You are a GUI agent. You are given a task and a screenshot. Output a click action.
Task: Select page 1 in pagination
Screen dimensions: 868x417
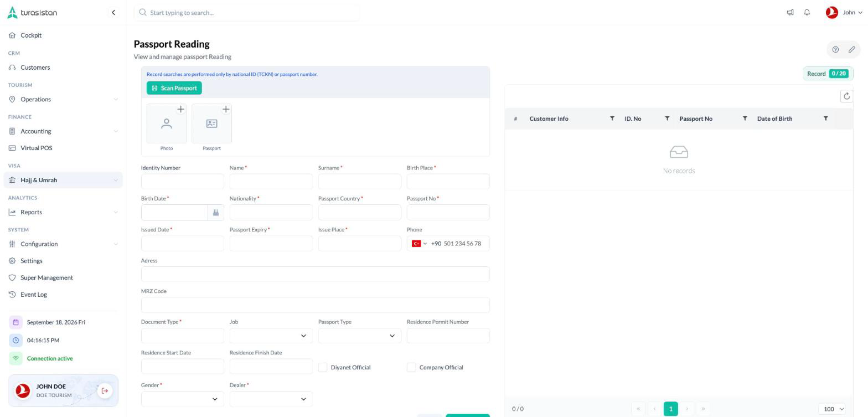tap(670, 409)
